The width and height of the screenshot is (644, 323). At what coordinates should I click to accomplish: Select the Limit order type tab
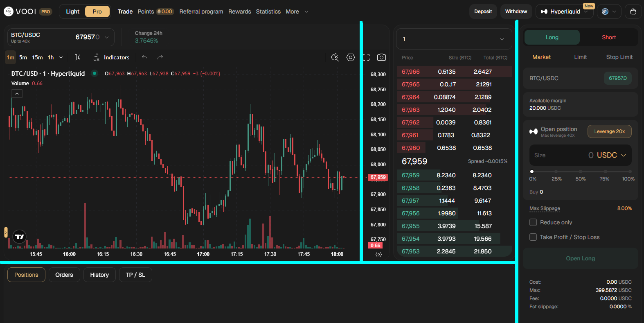tap(580, 57)
